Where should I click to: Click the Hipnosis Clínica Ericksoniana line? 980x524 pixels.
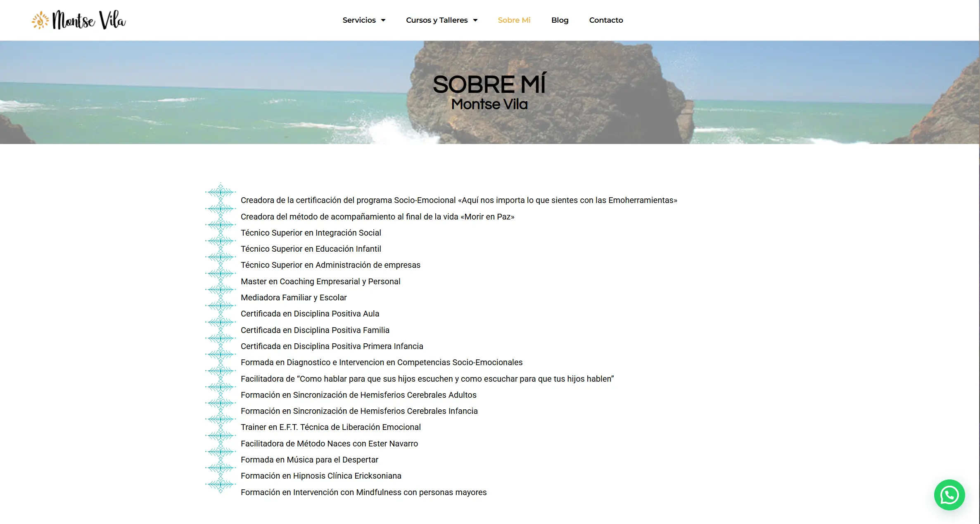click(x=320, y=476)
